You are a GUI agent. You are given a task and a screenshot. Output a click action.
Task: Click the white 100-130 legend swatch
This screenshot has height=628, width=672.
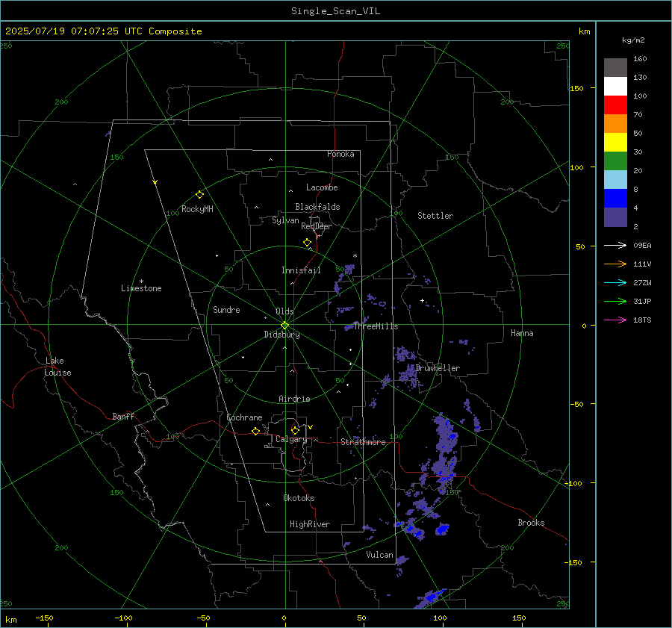(615, 86)
